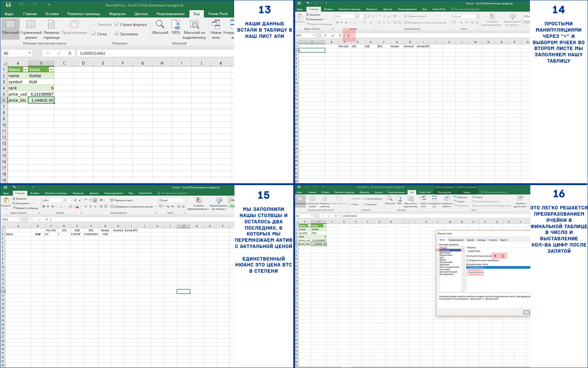The width and height of the screenshot is (588, 368).
Task: Switch to Шрифт tab in Формат ячеек dialog
Action: (470, 240)
